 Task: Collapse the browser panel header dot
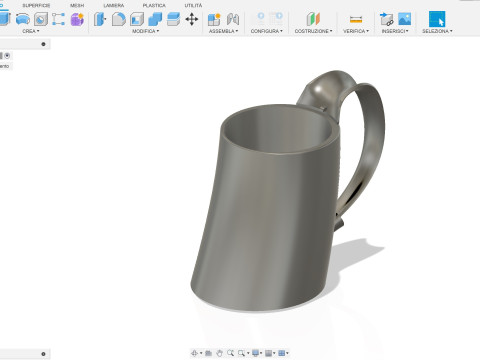pyautogui.click(x=43, y=44)
